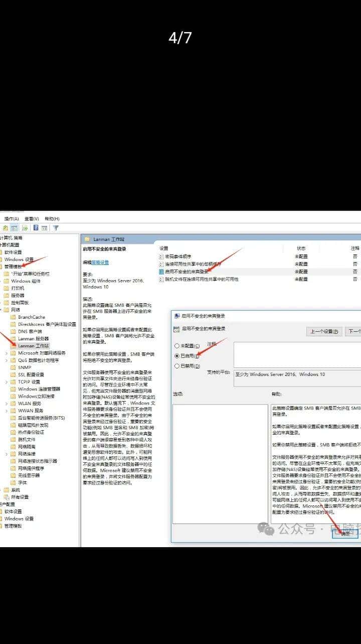Select the SSL 配置设置 folder

click(31, 374)
